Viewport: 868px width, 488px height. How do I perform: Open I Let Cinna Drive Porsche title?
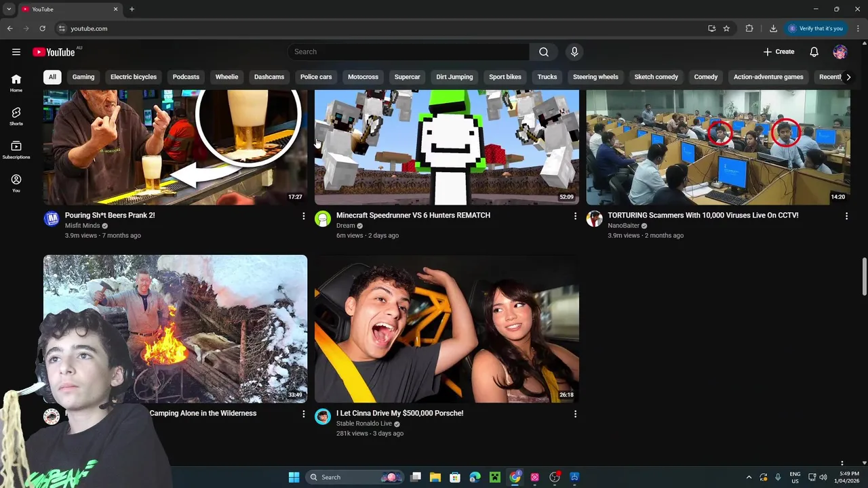pyautogui.click(x=399, y=413)
